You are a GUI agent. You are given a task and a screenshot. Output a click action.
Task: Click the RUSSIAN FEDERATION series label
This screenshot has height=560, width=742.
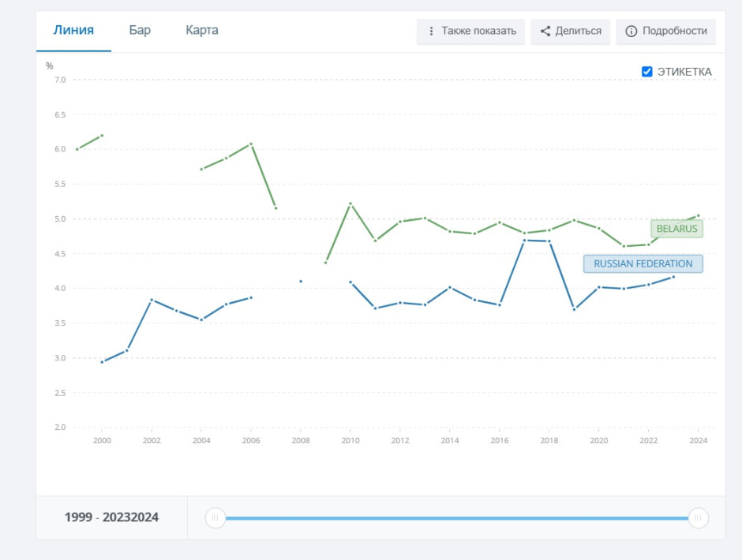click(643, 263)
